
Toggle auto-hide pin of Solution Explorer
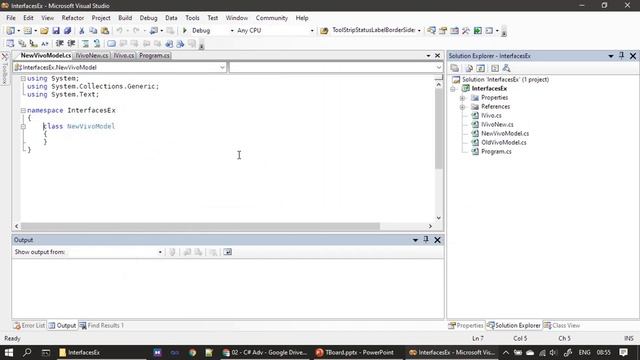coord(621,56)
